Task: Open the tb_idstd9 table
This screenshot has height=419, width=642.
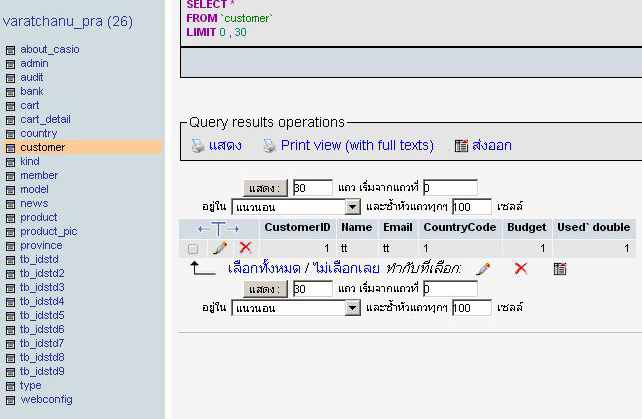Action: point(42,371)
